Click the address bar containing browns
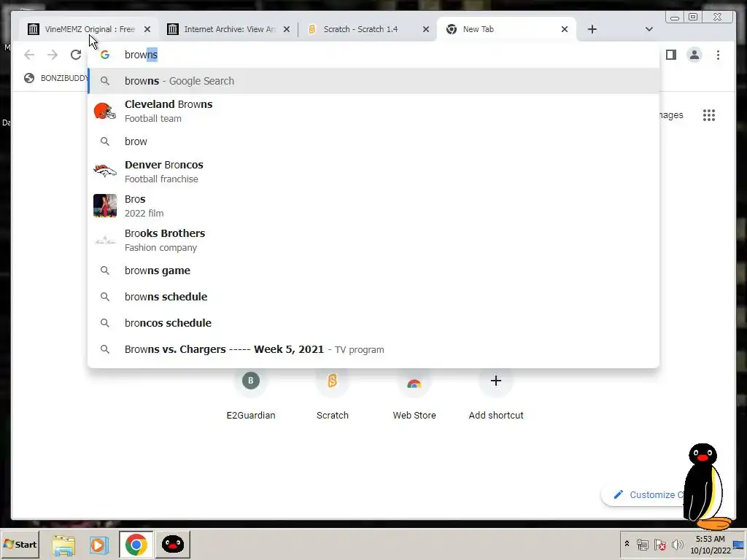 pos(373,55)
